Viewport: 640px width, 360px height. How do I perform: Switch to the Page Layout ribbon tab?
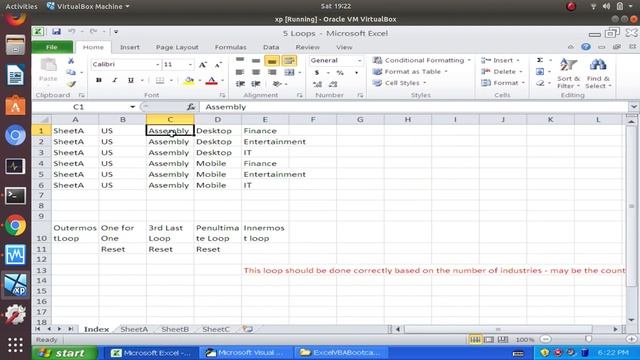coord(177,47)
